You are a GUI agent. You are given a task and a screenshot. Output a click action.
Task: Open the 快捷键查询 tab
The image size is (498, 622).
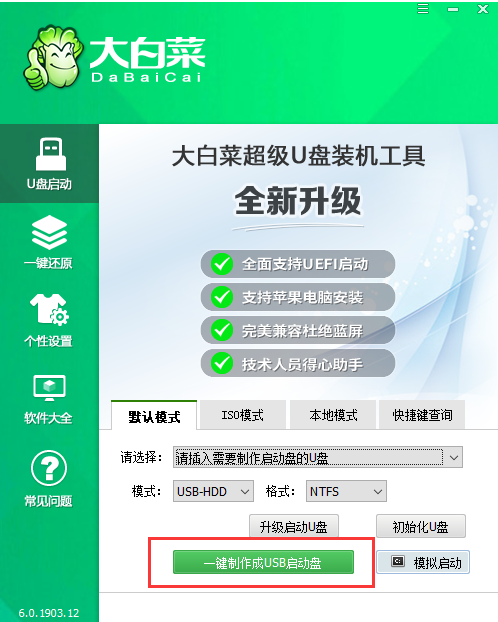422,415
